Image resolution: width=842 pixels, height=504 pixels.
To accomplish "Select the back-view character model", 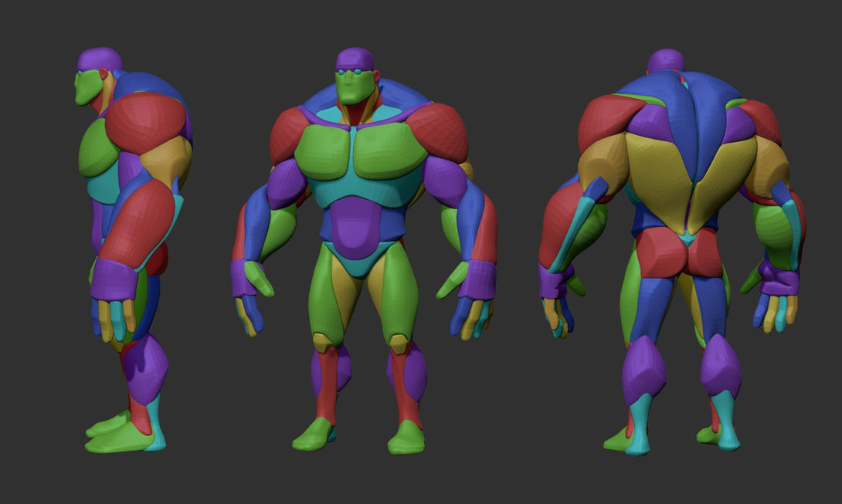I will [x=672, y=252].
